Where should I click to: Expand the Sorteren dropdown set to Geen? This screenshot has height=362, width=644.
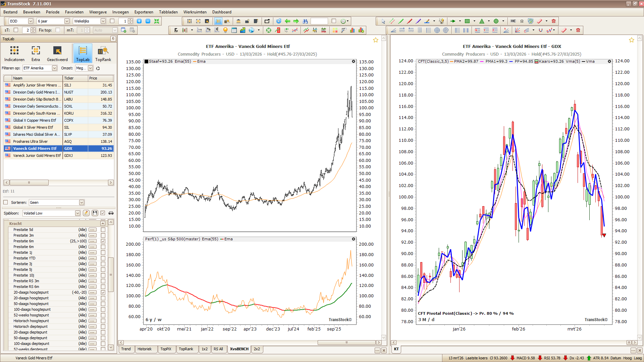[81, 202]
